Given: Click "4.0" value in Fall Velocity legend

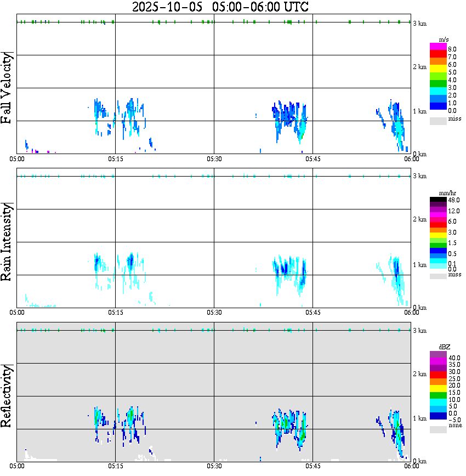Looking at the screenshot, I should click(x=452, y=80).
